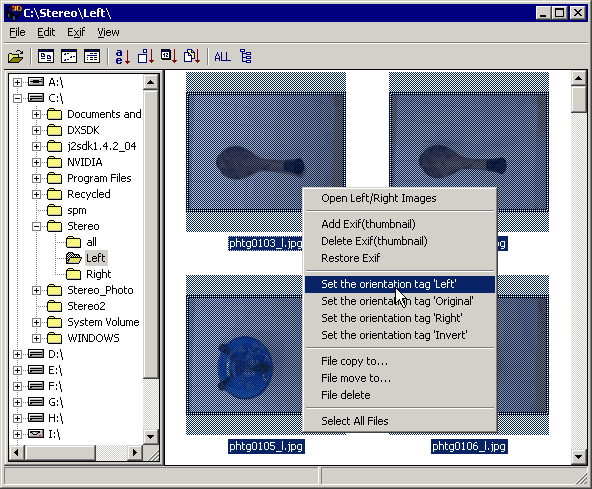
Task: Expand the DXSDK folder node
Action: point(36,130)
